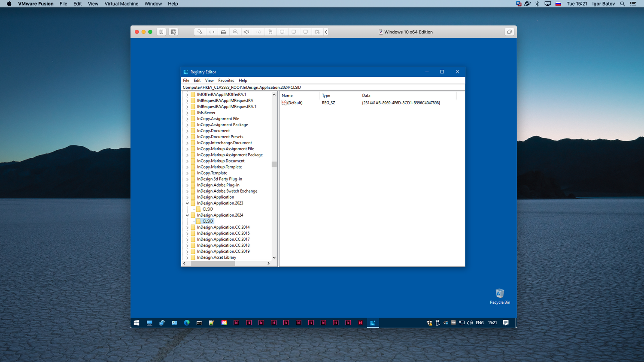Open the Command Prompt taskbar icon
The width and height of the screenshot is (644, 362).
coord(199,323)
